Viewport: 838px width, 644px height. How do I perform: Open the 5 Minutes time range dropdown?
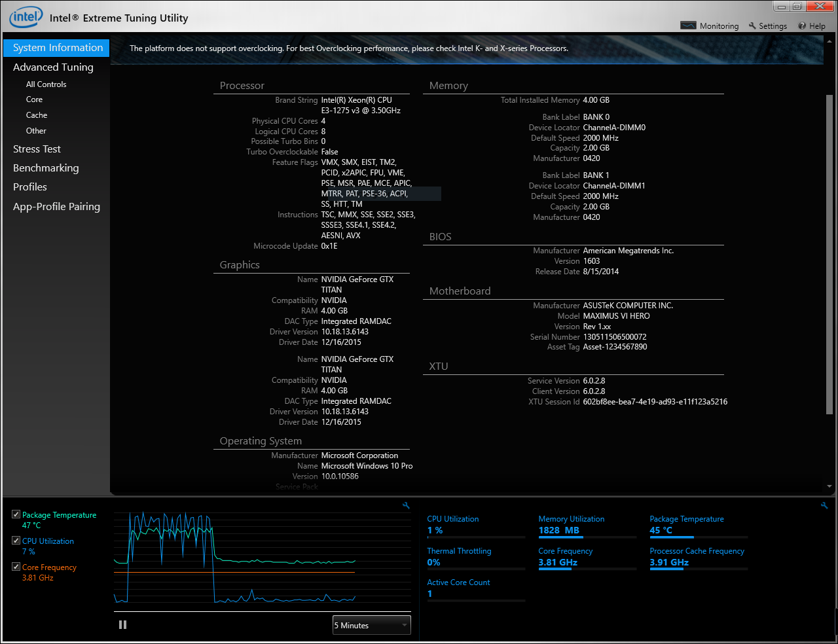coord(372,625)
